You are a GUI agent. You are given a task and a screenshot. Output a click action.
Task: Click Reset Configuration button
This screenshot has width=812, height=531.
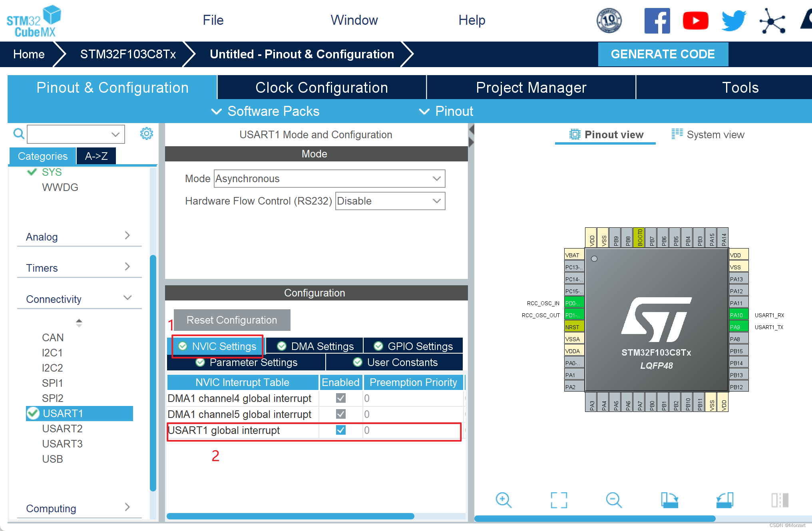point(232,320)
